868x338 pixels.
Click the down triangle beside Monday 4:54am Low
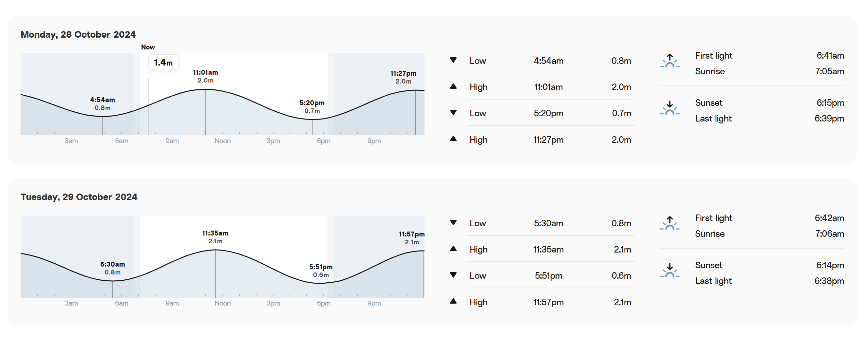click(453, 60)
